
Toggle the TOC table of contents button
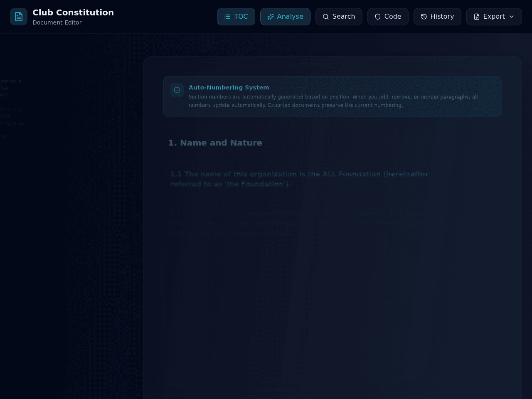[x=236, y=17]
